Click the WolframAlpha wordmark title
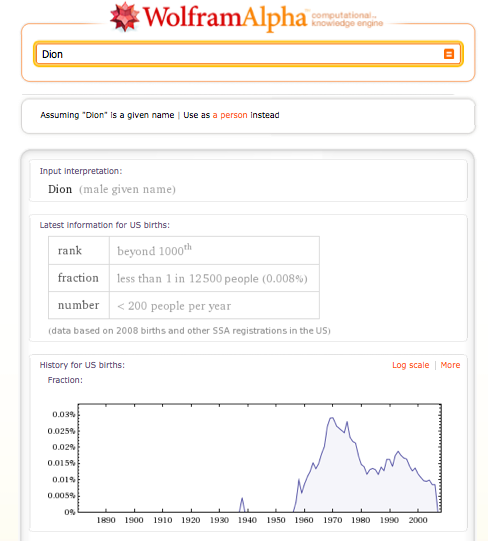 tap(225, 17)
